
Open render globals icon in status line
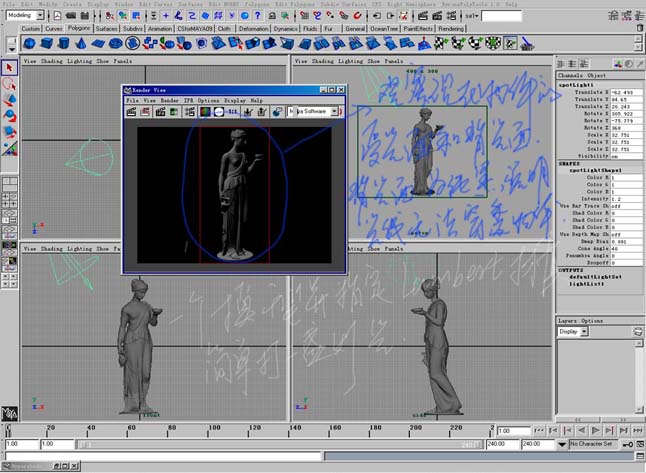click(452, 16)
